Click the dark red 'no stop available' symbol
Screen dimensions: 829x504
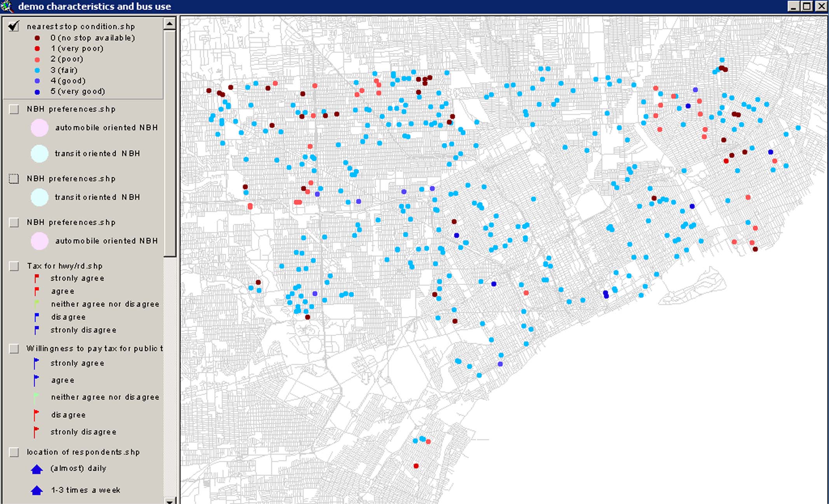pyautogui.click(x=37, y=38)
